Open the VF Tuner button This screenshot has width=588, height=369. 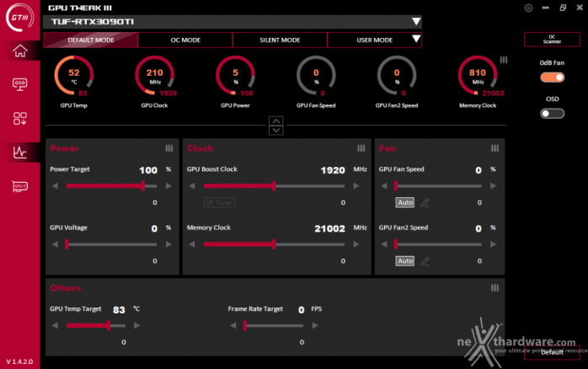(x=219, y=202)
